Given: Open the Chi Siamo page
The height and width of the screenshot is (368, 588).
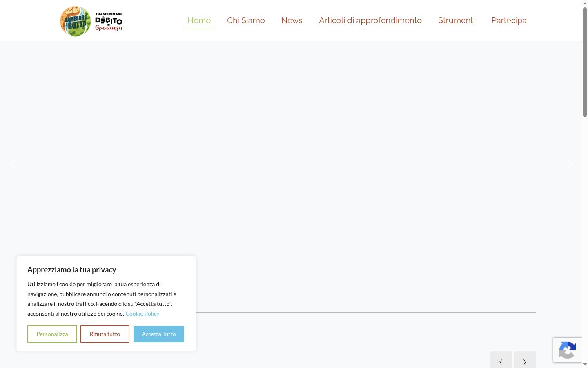Looking at the screenshot, I should click(246, 20).
